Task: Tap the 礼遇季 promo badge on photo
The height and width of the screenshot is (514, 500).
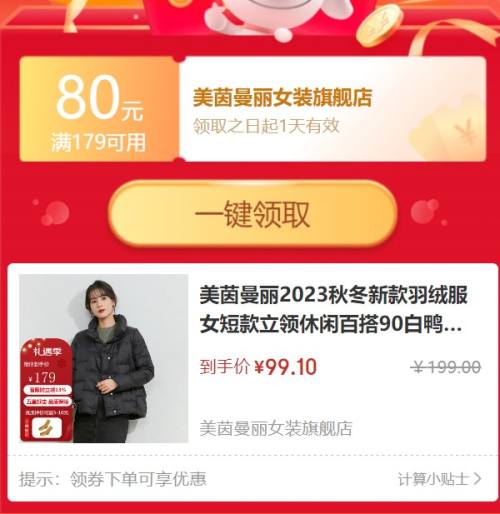Action: [46, 389]
